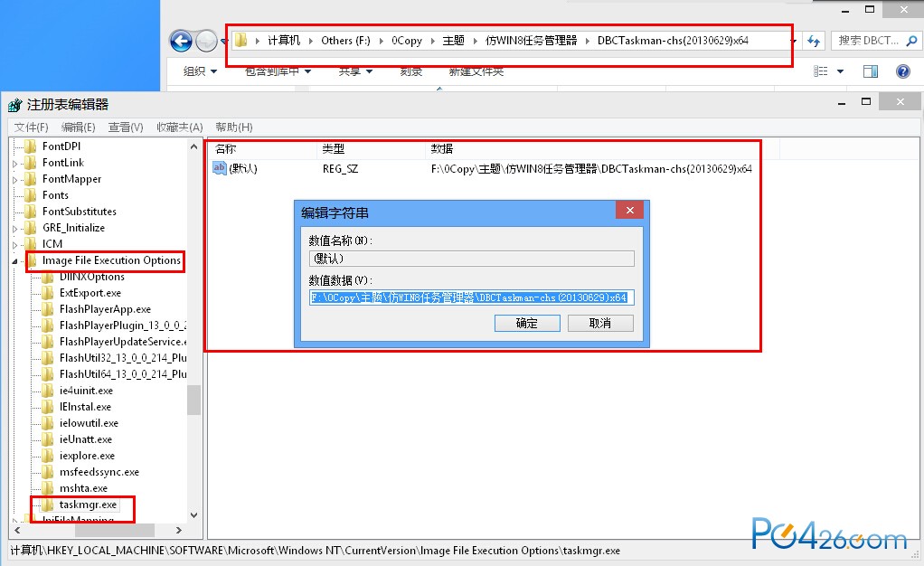Viewport: 924px width, 566px height.
Task: Click the REG_SZ type cell
Action: (340, 169)
